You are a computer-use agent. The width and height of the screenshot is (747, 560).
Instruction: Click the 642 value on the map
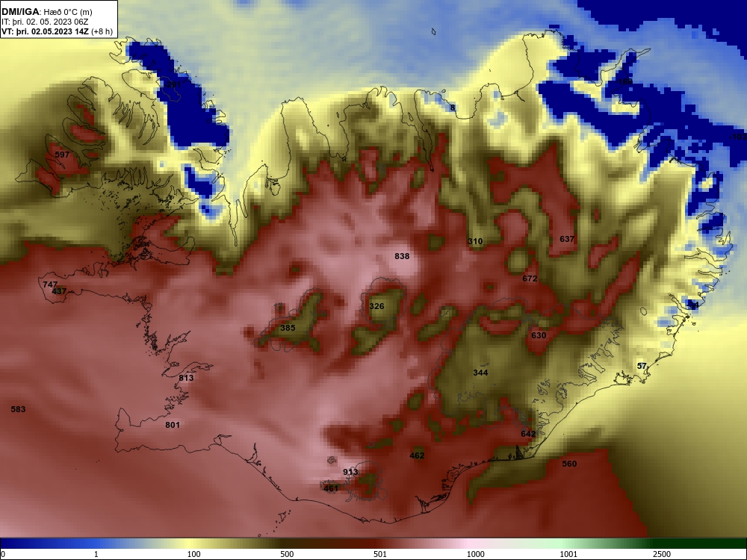[528, 434]
